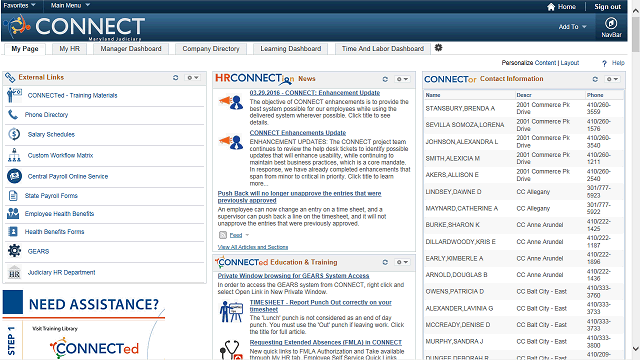Click the CONNECTed Training Materials icon

click(x=14, y=95)
